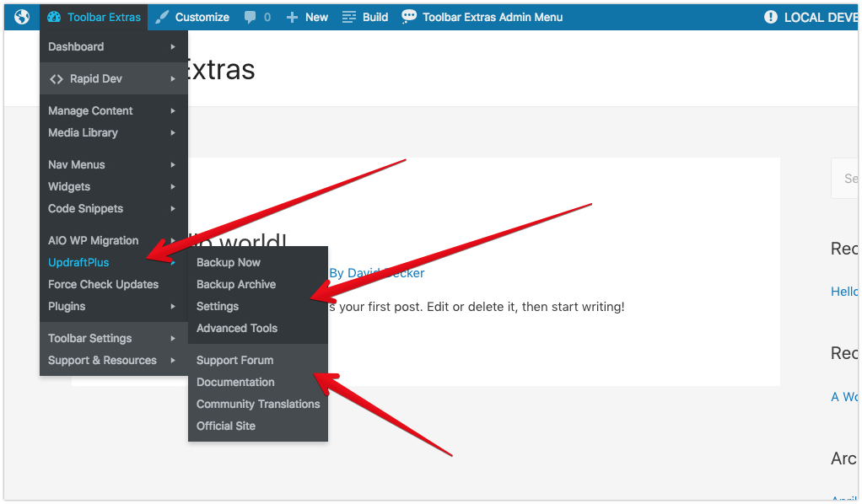Viewport: 862px width, 504px height.
Task: Open the Customize admin bar item
Action: pyautogui.click(x=191, y=17)
